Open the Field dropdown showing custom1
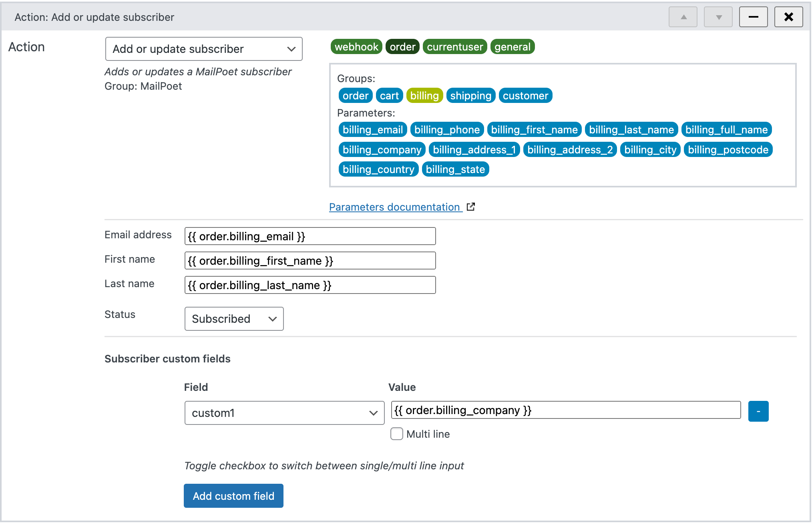Viewport: 812px width, 523px height. [284, 413]
